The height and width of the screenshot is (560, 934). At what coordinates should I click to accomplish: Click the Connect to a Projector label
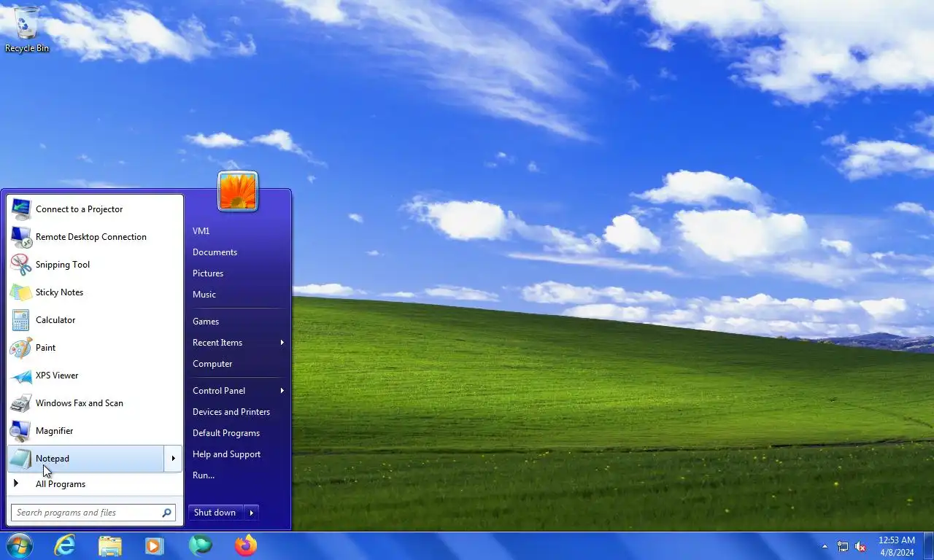pyautogui.click(x=80, y=209)
